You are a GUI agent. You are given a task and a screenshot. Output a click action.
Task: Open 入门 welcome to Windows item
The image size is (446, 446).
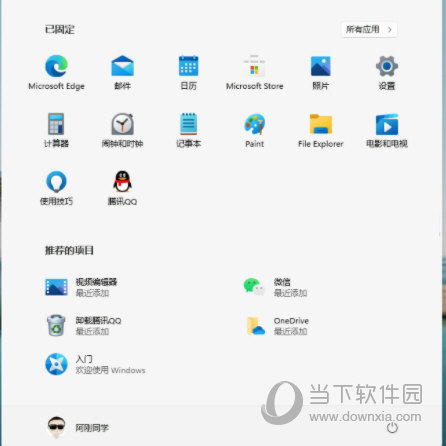click(95, 364)
